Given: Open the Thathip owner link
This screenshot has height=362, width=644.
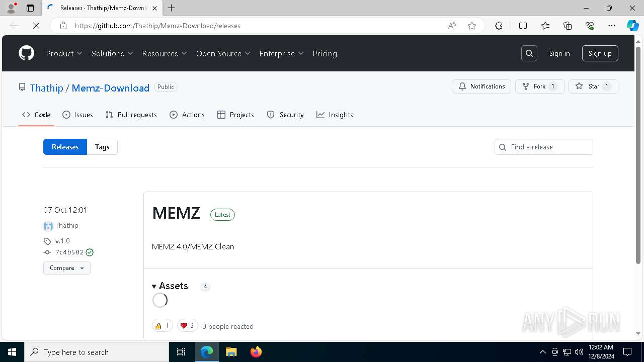Looking at the screenshot, I should click(46, 88).
